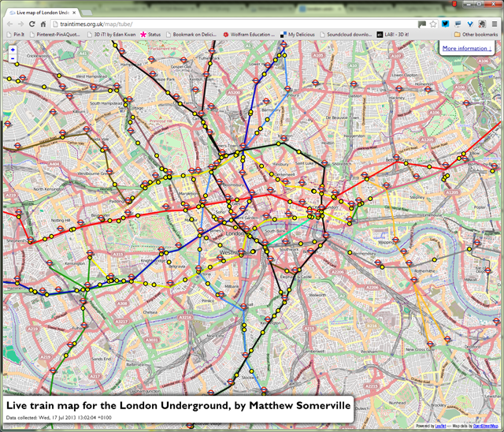This screenshot has width=504, height=432.
Task: Click the Wapping station roundel
Action: [395, 240]
